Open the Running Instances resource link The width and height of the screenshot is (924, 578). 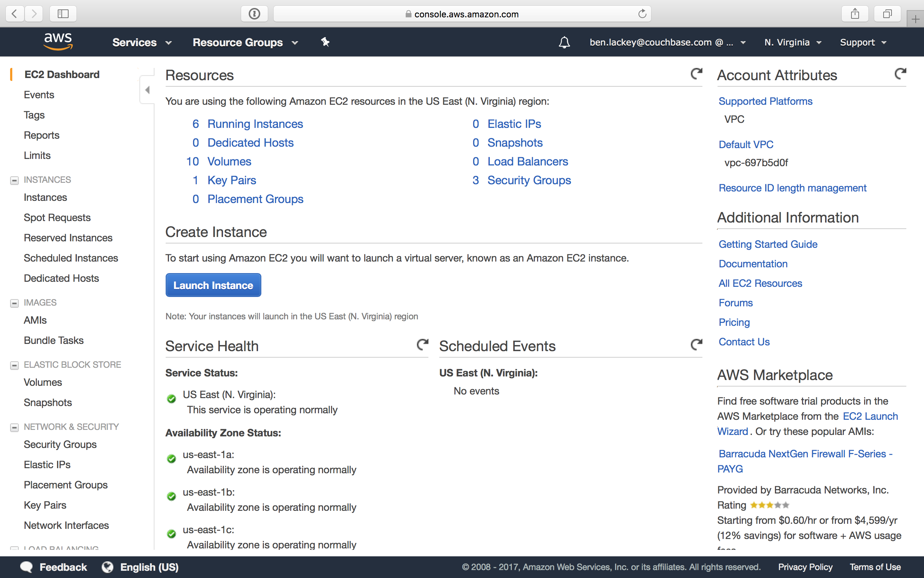[255, 124]
